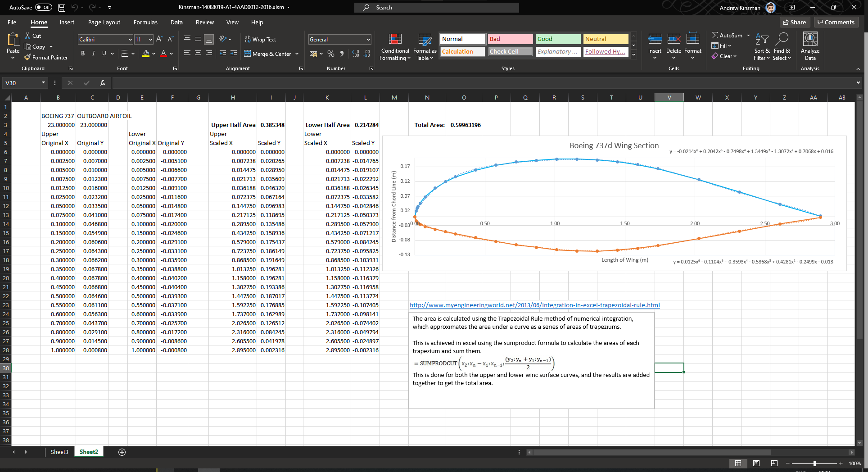Click the Increase Decimal icon
The width and height of the screenshot is (868, 472).
pyautogui.click(x=356, y=54)
